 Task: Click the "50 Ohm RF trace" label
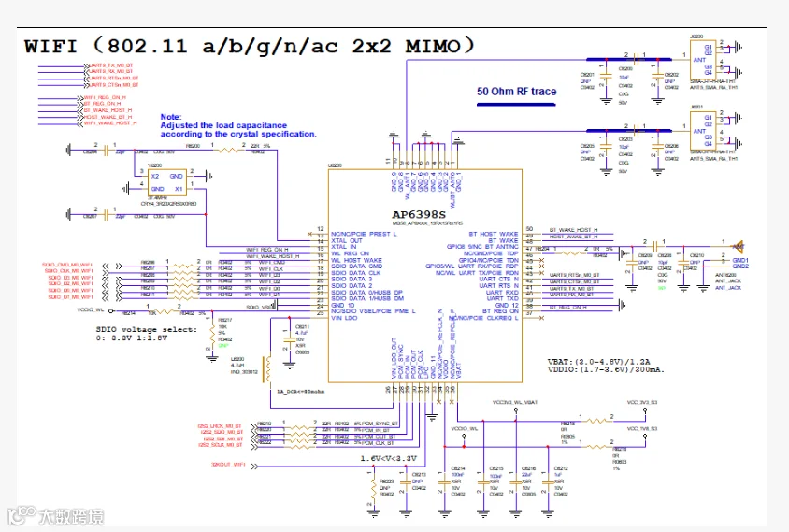(x=516, y=92)
